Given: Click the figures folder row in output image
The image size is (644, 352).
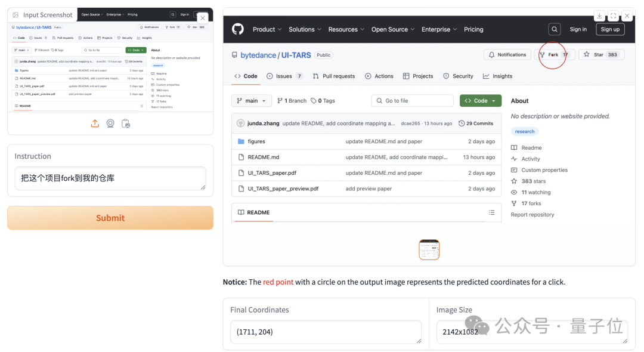Looking at the screenshot, I should pyautogui.click(x=366, y=141).
